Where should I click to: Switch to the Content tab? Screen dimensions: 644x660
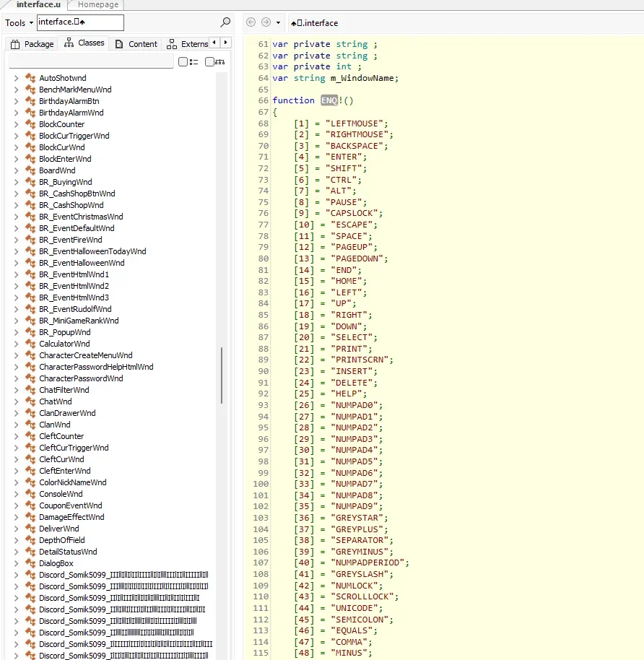coord(136,44)
